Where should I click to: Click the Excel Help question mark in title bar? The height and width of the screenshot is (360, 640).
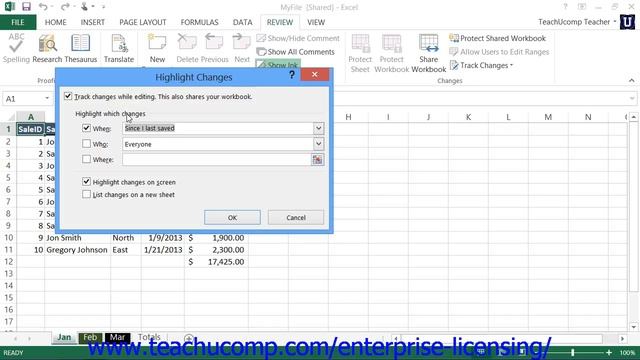click(565, 7)
